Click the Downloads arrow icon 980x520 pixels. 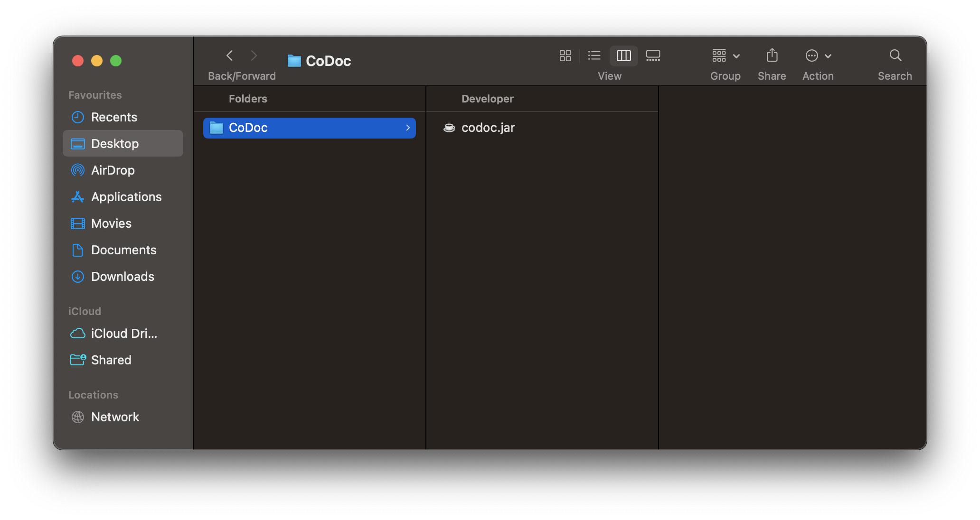(78, 277)
